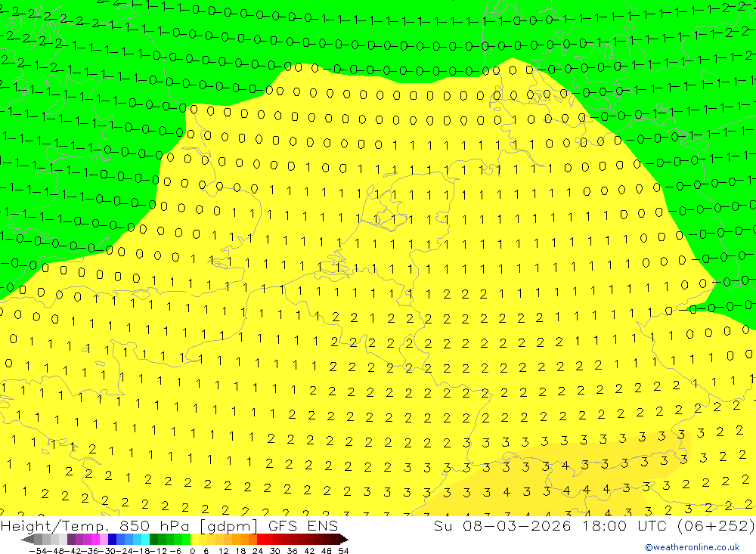The height and width of the screenshot is (554, 756).
Task: Click the '54' label on the legend scale
Action: (343, 551)
